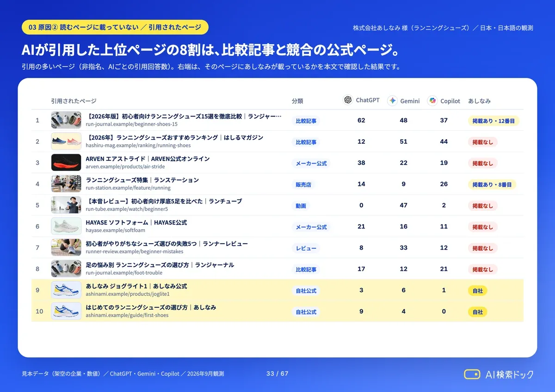The image size is (555, 392).
Task: Click the レビュー category tag
Action: tap(306, 249)
